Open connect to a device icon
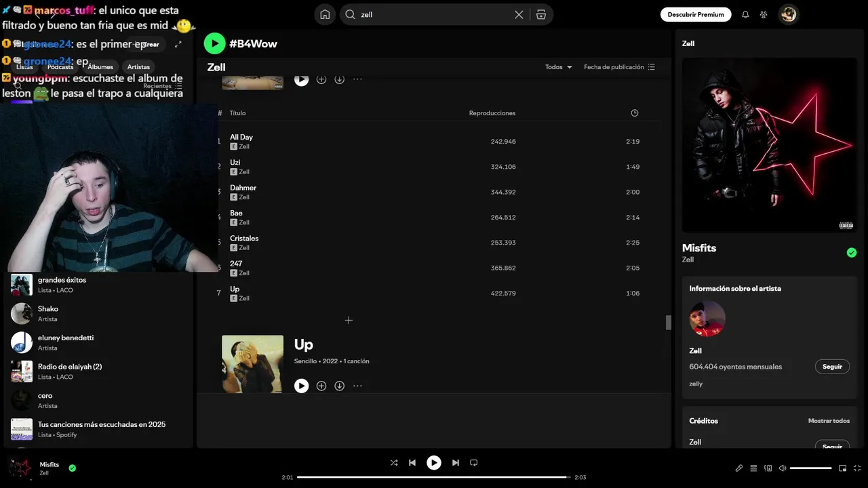 (768, 468)
